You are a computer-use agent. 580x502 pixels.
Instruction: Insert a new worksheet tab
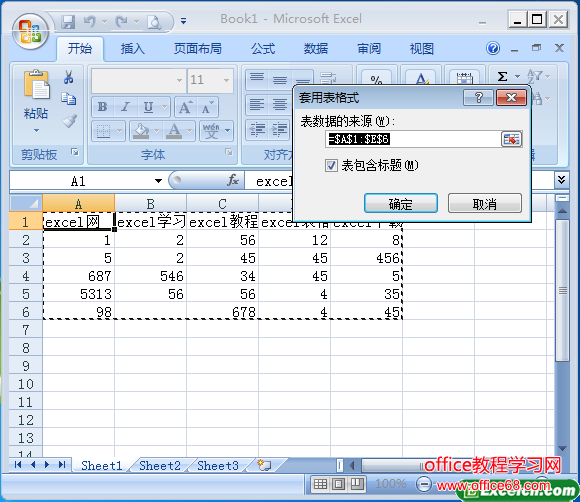coord(265,465)
